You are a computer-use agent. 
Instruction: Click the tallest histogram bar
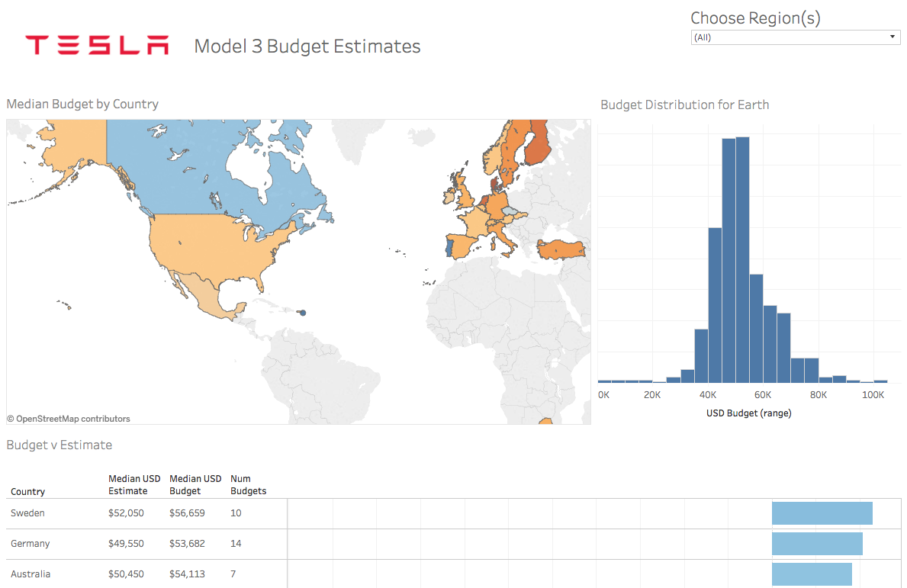[x=742, y=259]
